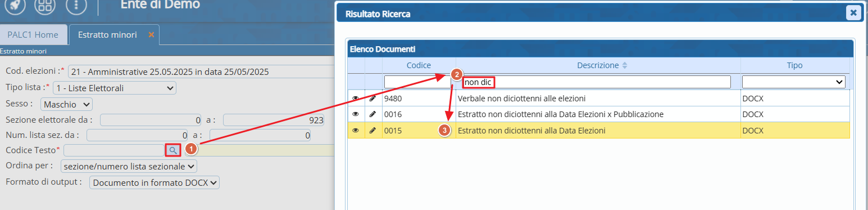This screenshot has width=868, height=210.
Task: Click the Codice Testo input field
Action: click(x=113, y=150)
